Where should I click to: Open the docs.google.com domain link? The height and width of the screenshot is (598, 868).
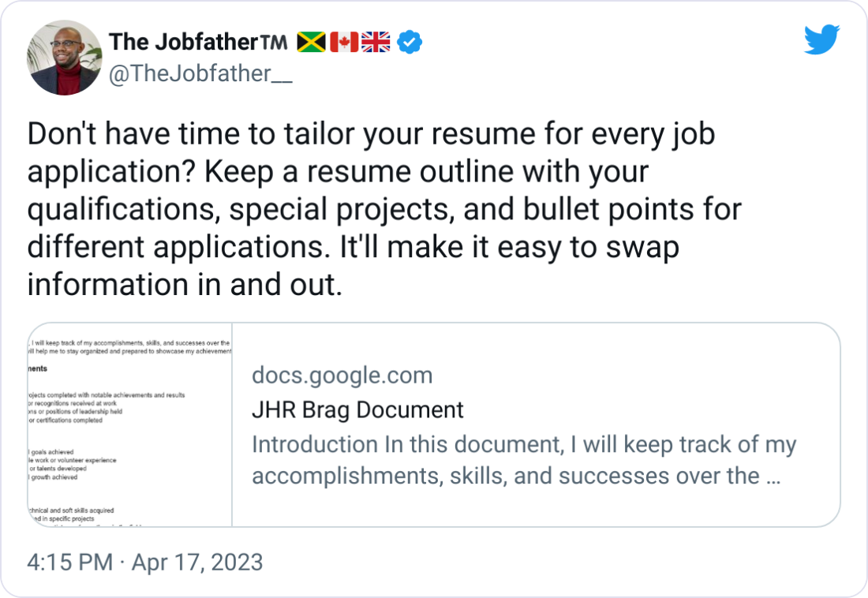point(343,376)
